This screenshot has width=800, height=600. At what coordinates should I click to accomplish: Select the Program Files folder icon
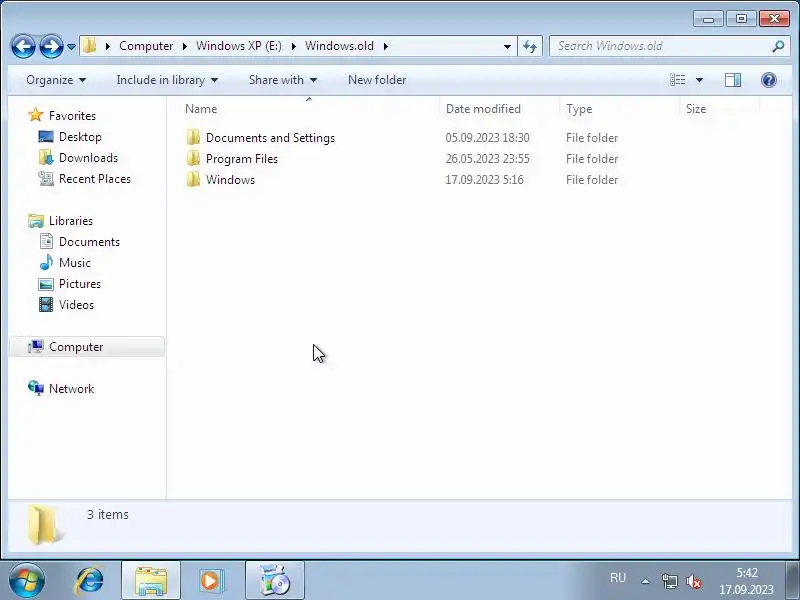pos(193,159)
